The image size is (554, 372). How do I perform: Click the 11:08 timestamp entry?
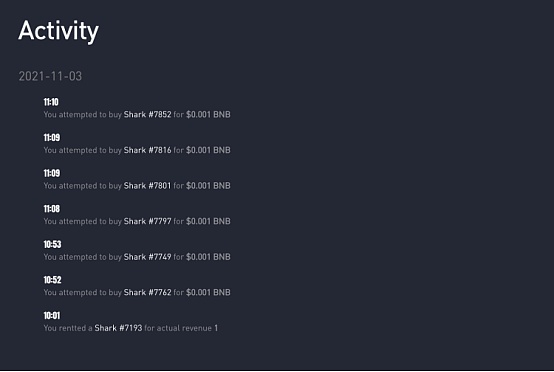tap(52, 209)
